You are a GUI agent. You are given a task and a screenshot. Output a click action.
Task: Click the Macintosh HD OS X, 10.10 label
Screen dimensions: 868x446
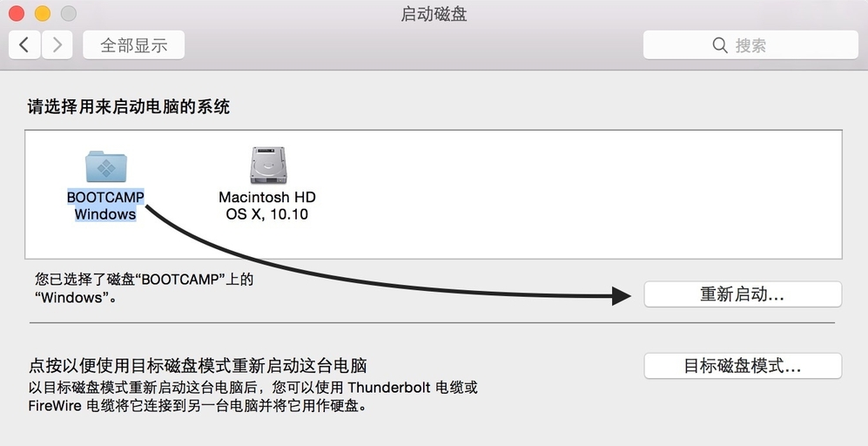click(266, 206)
